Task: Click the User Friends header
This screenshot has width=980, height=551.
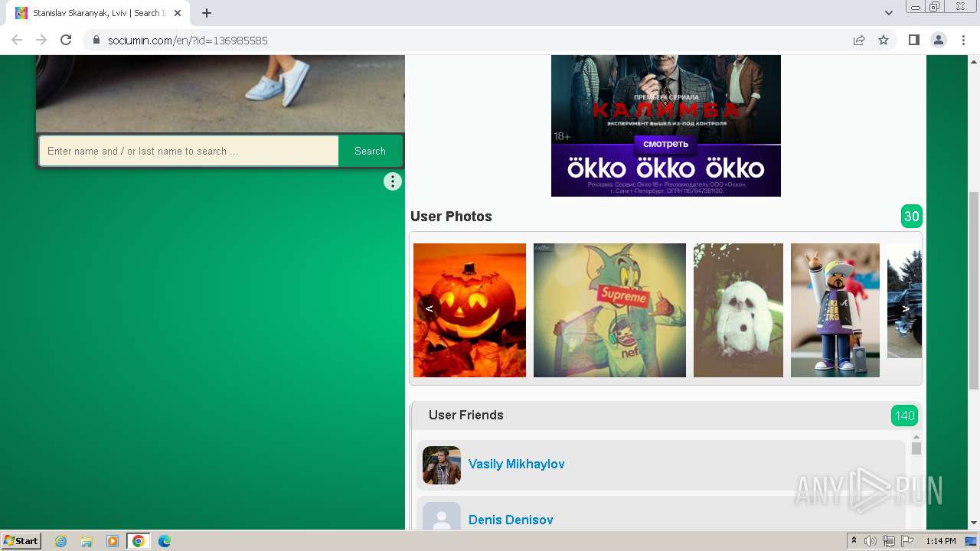Action: click(466, 415)
